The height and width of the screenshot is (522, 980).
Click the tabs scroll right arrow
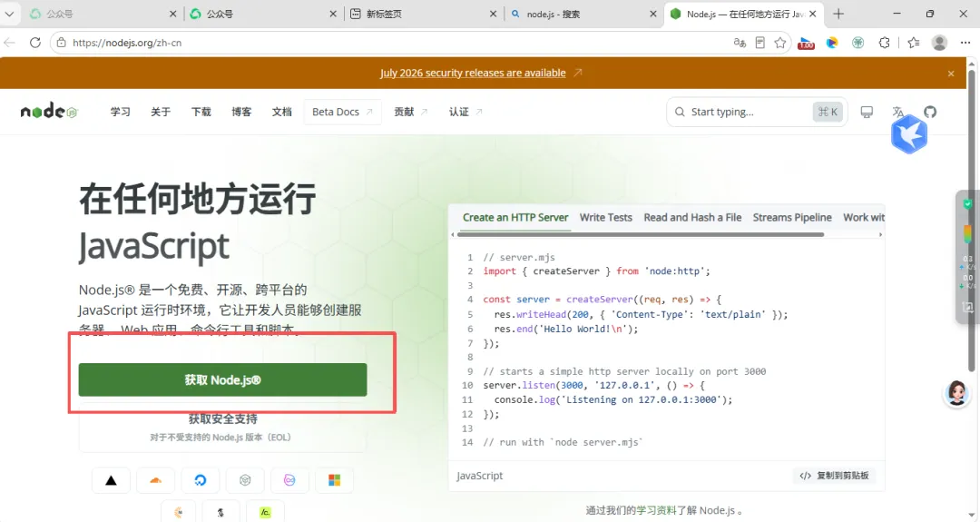880,234
